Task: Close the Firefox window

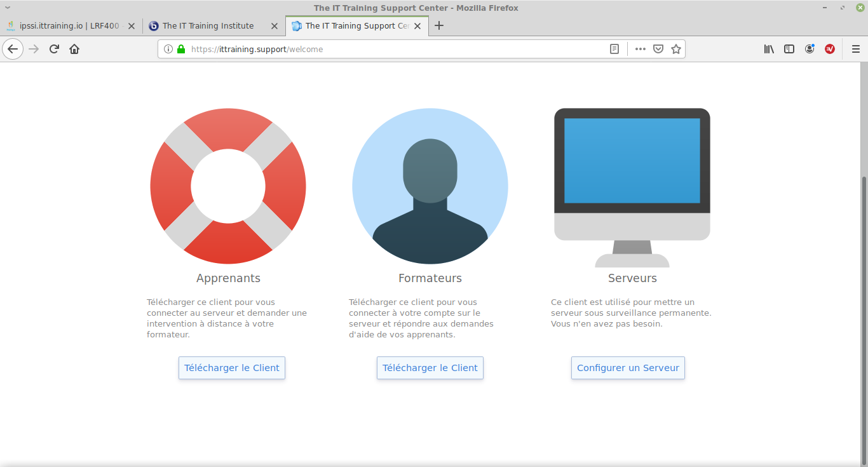Action: point(860,8)
